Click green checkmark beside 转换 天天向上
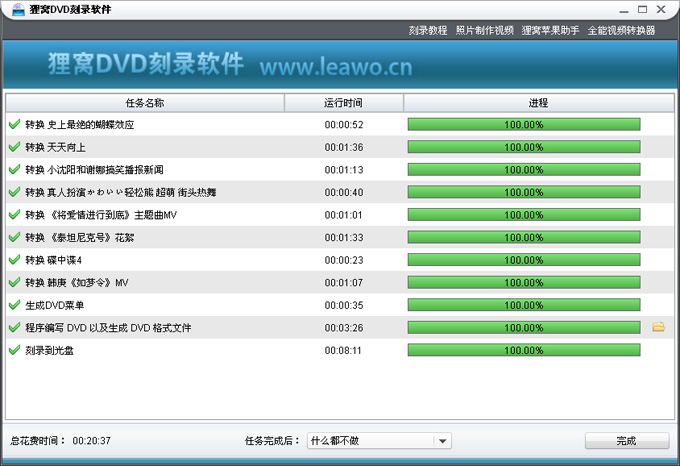 coord(14,147)
